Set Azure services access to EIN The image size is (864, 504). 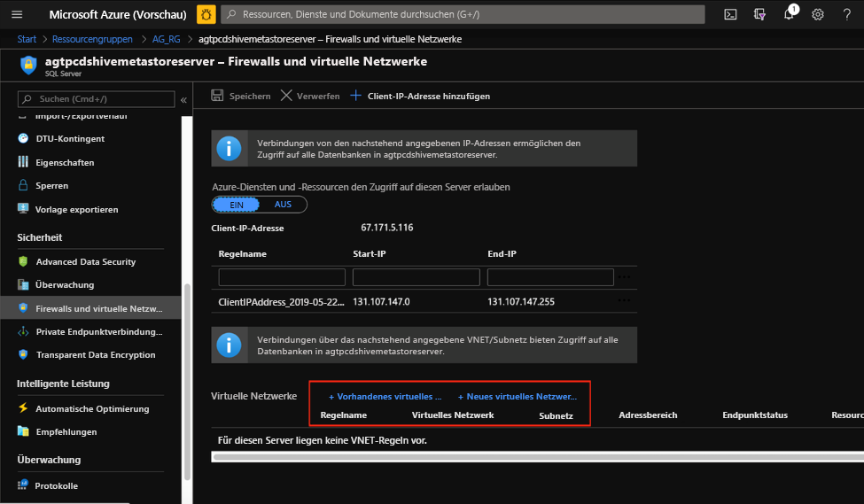click(237, 205)
